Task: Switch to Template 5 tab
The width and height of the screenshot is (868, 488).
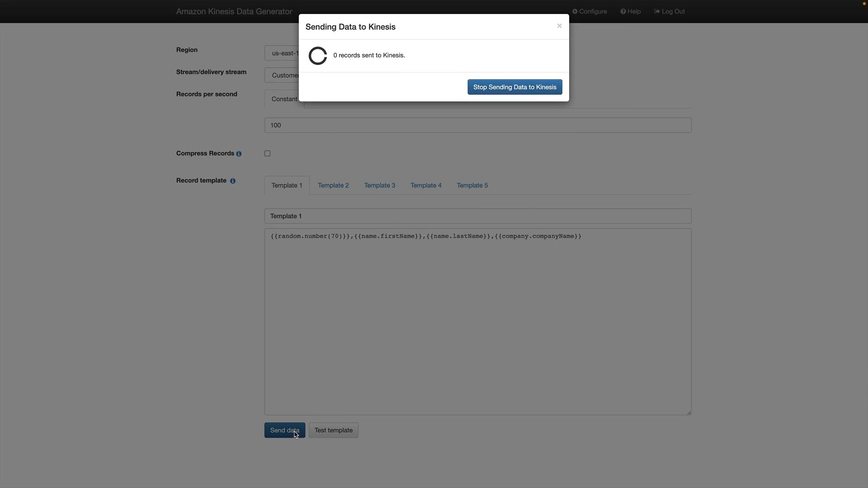Action: tap(472, 185)
